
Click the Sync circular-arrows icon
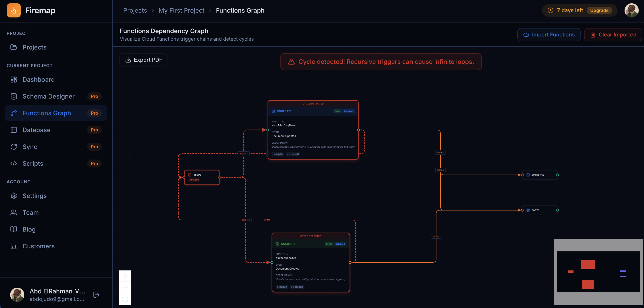tap(14, 147)
